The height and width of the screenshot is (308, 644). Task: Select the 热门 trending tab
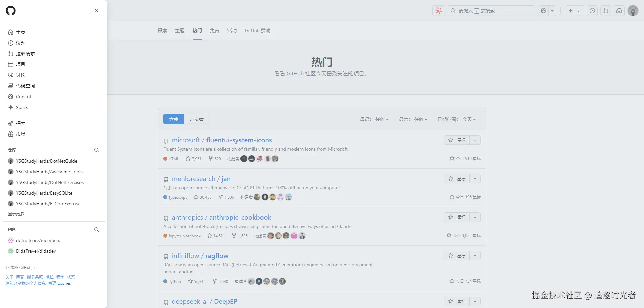(x=197, y=30)
